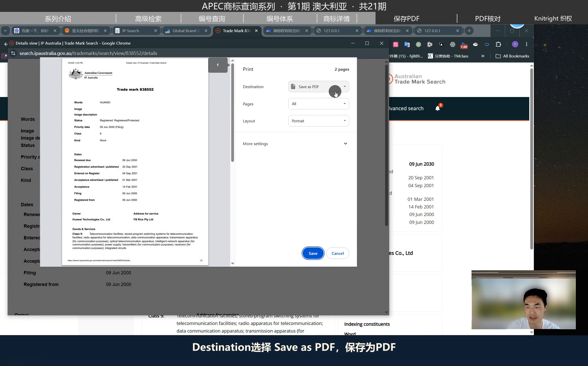
Task: Open the tab search dropdown arrow
Action: [x=5, y=31]
